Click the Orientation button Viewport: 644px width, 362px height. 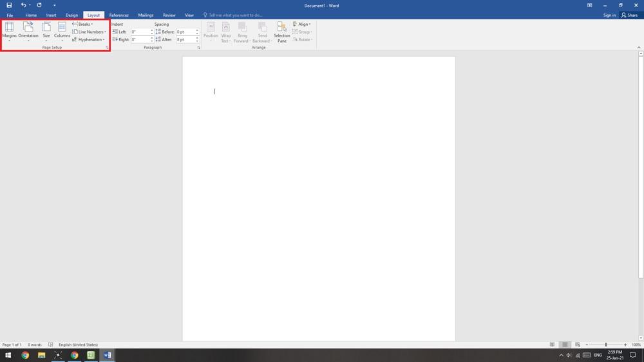28,31
